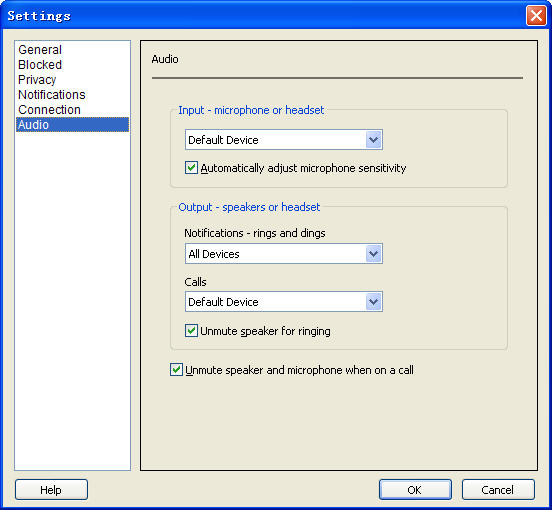Expand the Notifications rings and dings dropdown

coord(374,254)
